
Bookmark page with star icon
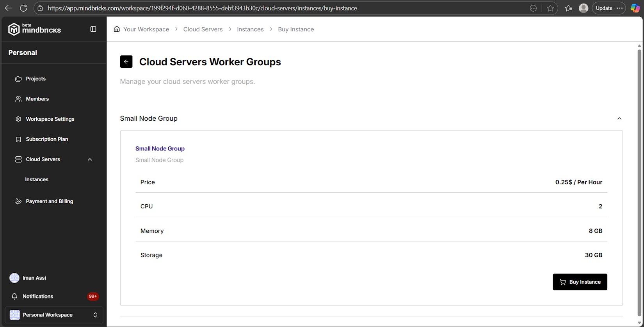[x=550, y=8]
